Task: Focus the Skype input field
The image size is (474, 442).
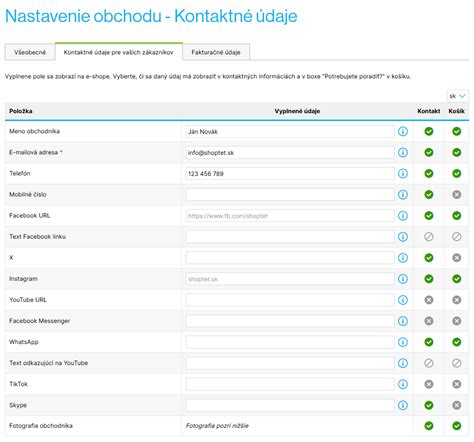Action: tap(290, 405)
